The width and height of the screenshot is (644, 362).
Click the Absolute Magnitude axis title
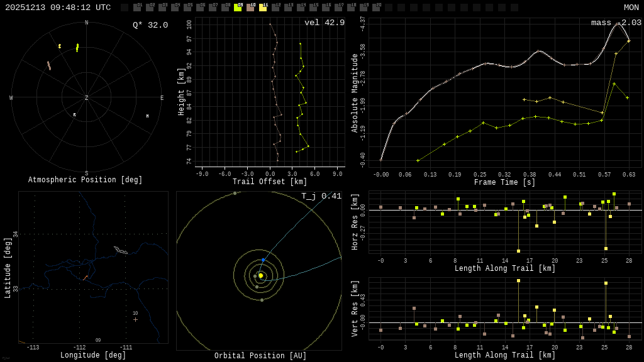355,93
